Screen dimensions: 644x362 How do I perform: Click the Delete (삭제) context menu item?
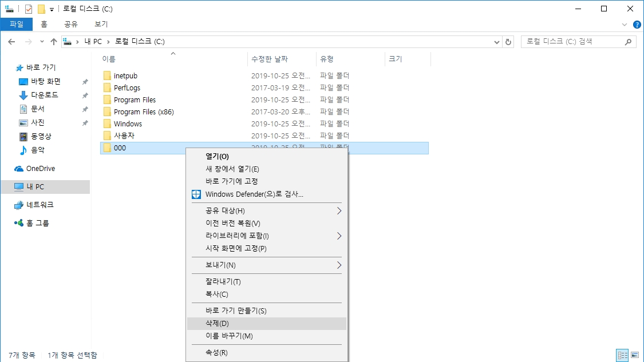click(218, 324)
